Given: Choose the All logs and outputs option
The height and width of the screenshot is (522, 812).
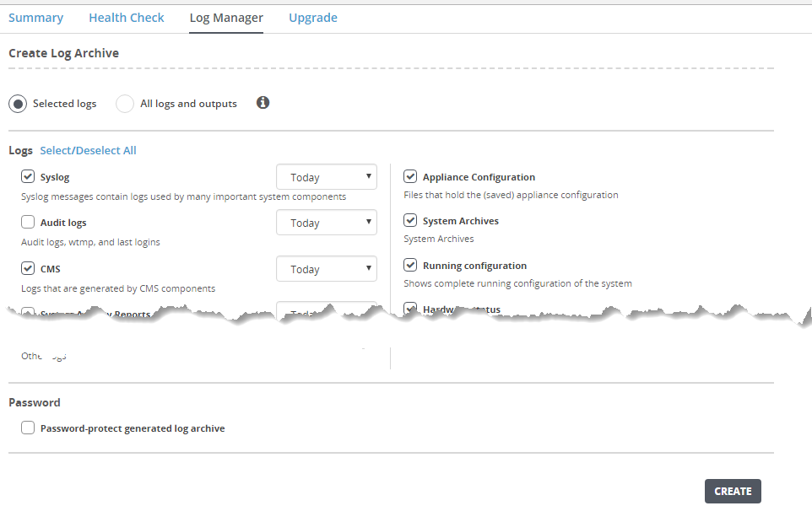Looking at the screenshot, I should tap(125, 104).
